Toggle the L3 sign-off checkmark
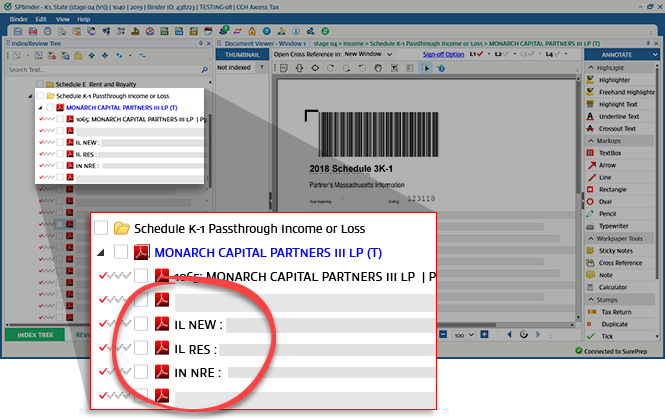665x419 pixels. 531,54
